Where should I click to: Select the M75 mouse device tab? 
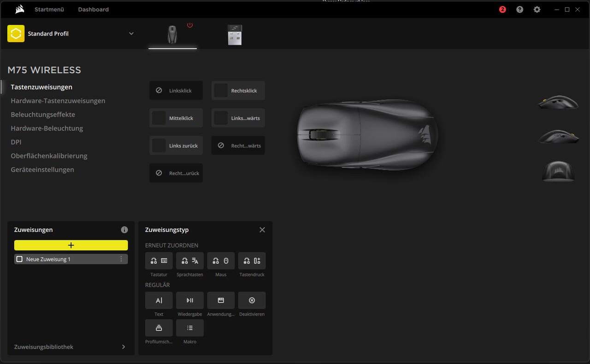click(x=172, y=35)
